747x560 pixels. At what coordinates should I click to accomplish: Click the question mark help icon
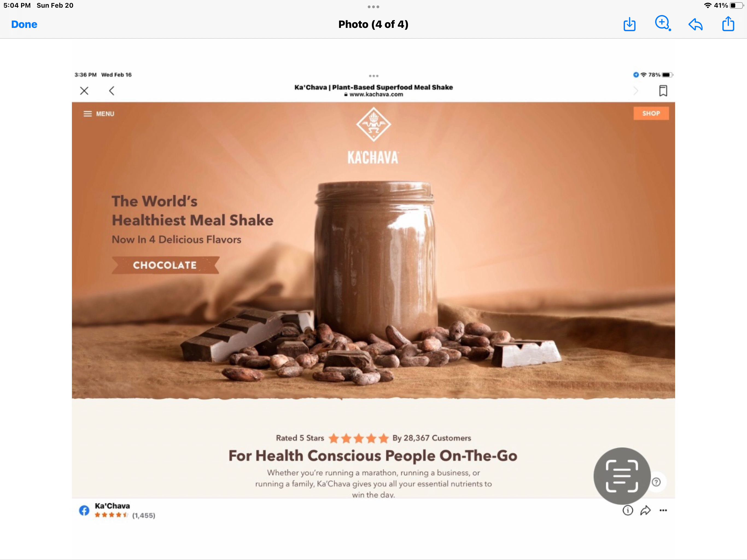(656, 482)
